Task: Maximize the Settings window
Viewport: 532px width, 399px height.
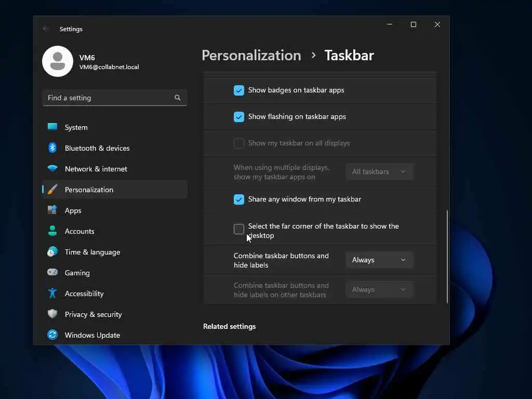Action: coord(413,24)
